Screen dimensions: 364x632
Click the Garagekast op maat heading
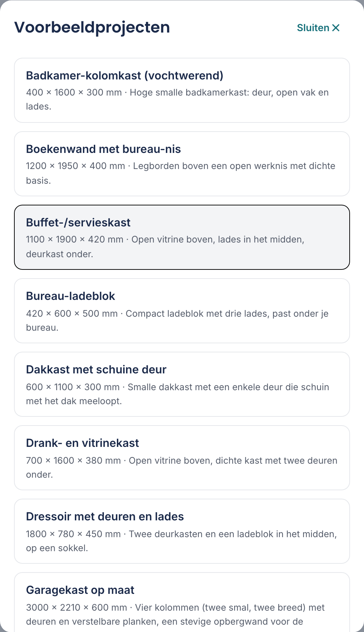[x=80, y=590]
